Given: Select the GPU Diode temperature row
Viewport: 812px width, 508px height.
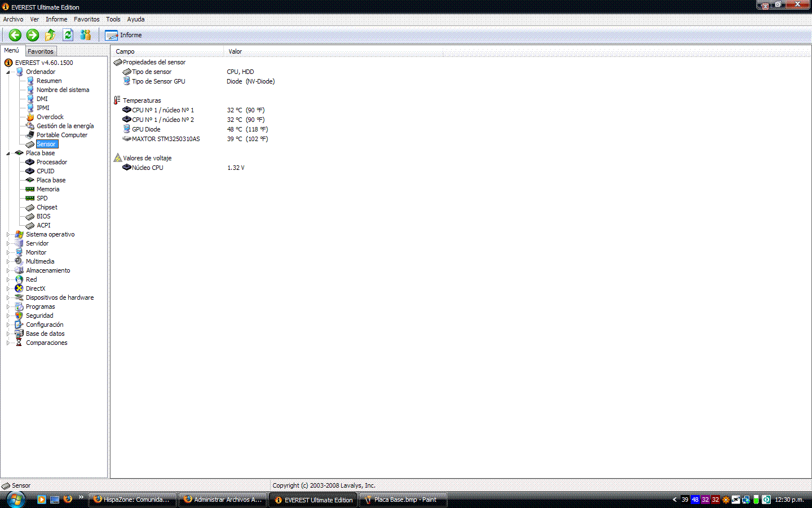Looking at the screenshot, I should (x=146, y=129).
